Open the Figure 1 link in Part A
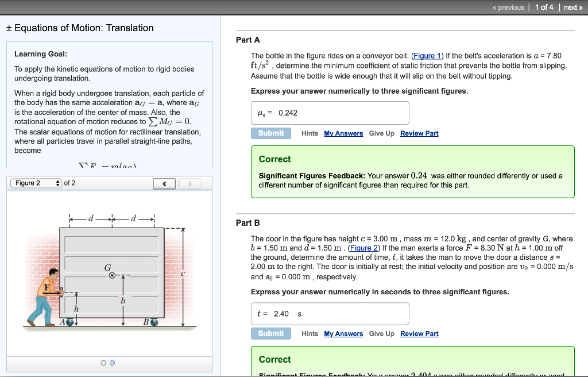 [x=427, y=55]
